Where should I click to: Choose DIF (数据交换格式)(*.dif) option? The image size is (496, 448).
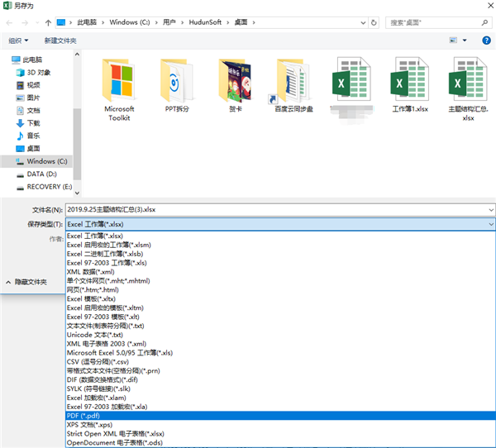click(280, 379)
